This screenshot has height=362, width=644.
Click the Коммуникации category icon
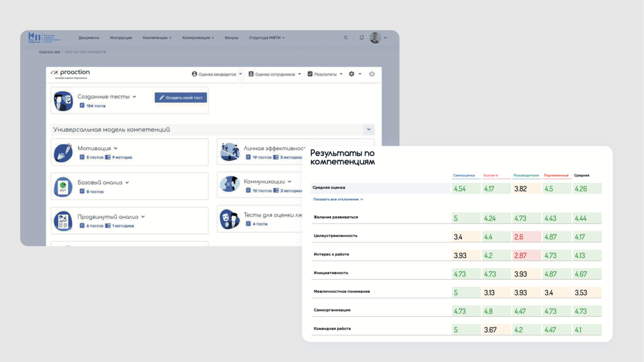coord(230,186)
